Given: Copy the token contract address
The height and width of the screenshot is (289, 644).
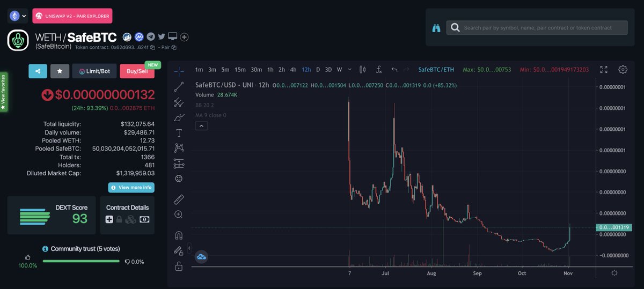Looking at the screenshot, I should tap(152, 47).
